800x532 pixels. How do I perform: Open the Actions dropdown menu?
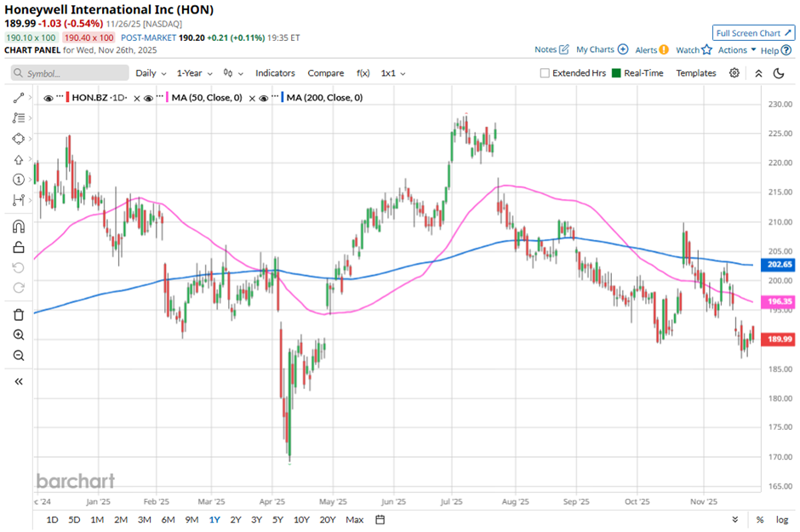[737, 50]
